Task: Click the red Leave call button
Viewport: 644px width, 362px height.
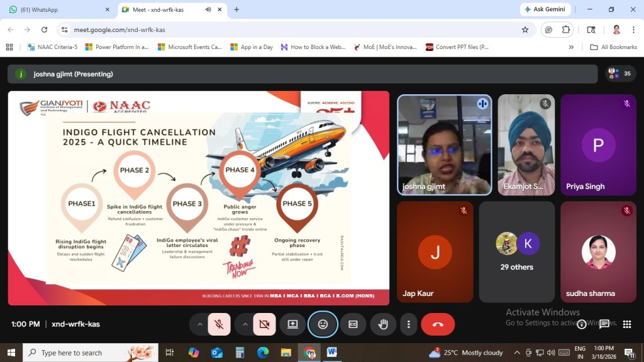Action: (x=438, y=324)
